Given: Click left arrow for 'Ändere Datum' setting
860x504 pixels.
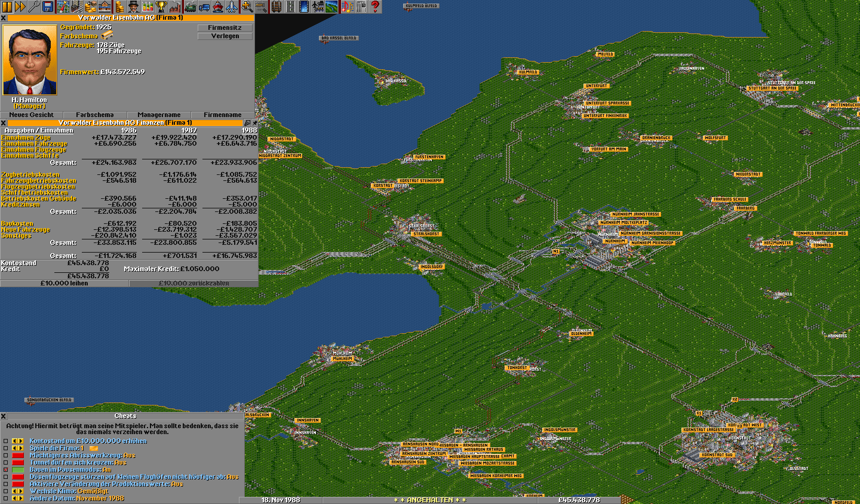Looking at the screenshot, I should (x=15, y=499).
